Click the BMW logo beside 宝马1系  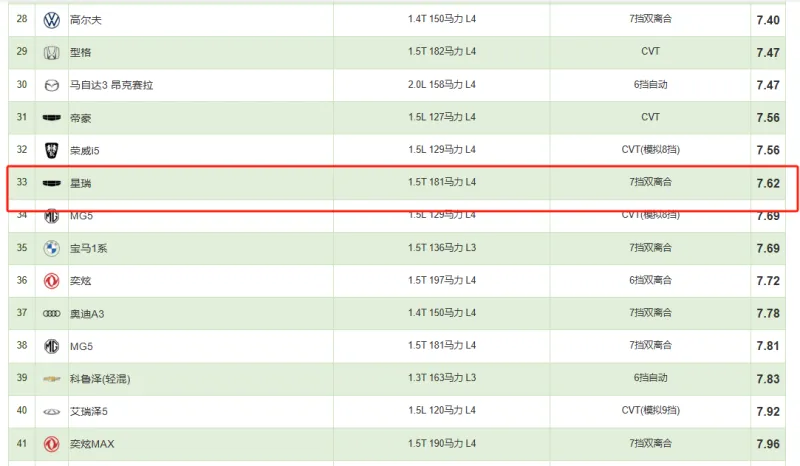(x=51, y=248)
